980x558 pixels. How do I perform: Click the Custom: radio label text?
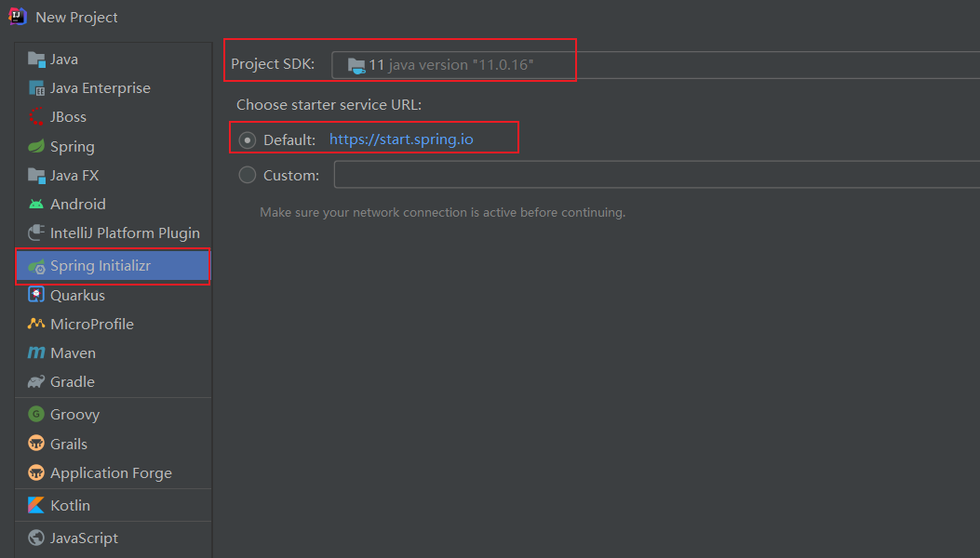click(x=291, y=176)
